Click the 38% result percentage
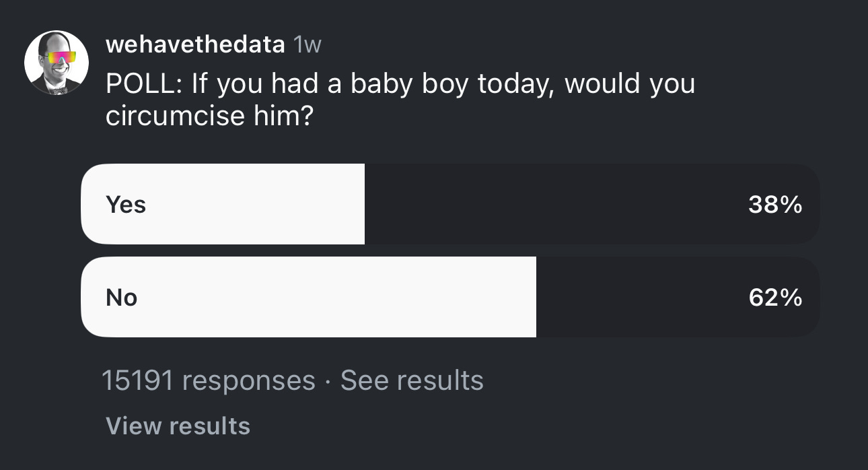 775,204
